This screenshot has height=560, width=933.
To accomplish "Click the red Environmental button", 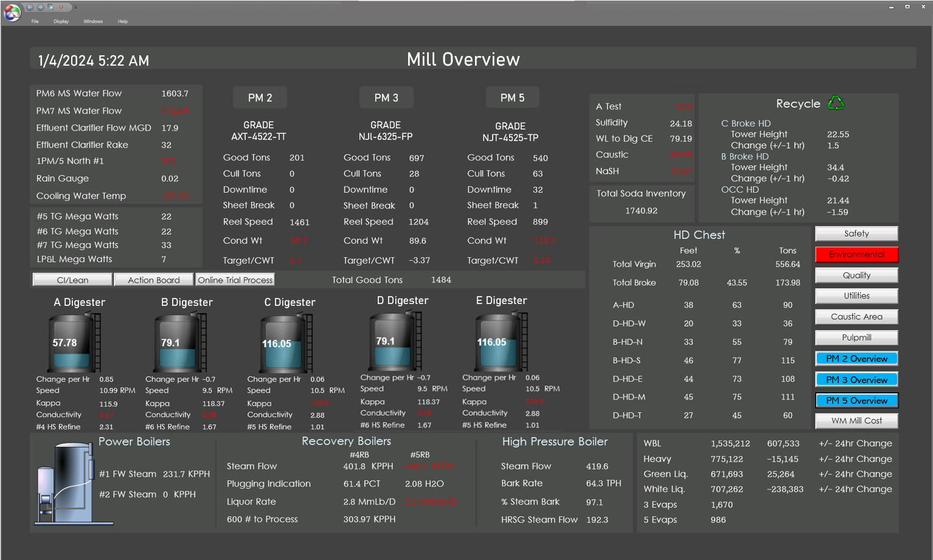I will pyautogui.click(x=856, y=254).
